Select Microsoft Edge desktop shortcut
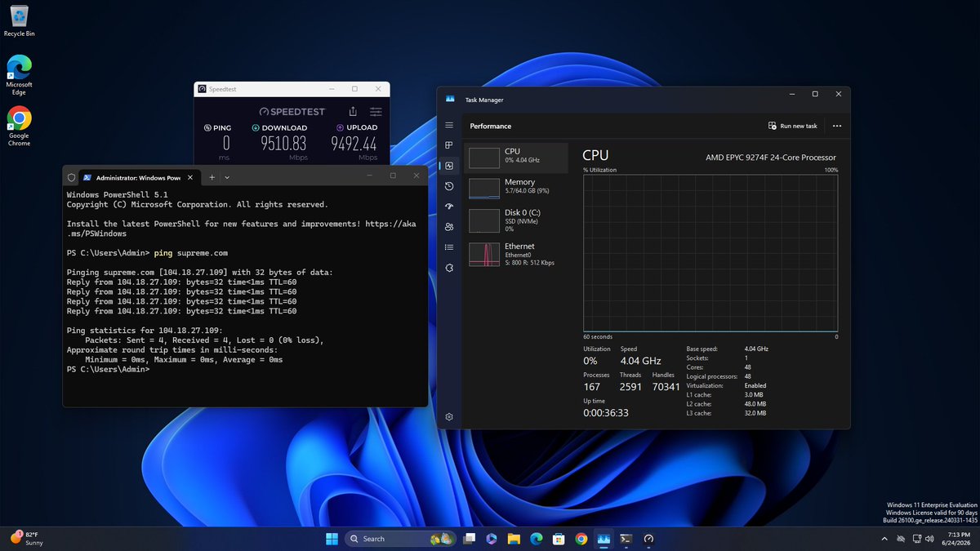The image size is (980, 551). [19, 75]
